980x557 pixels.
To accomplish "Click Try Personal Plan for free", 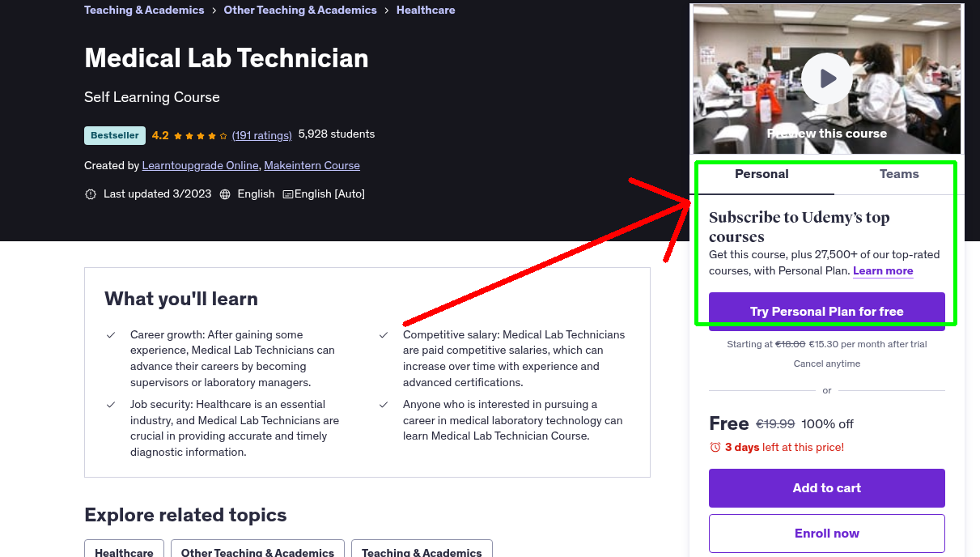I will click(827, 312).
